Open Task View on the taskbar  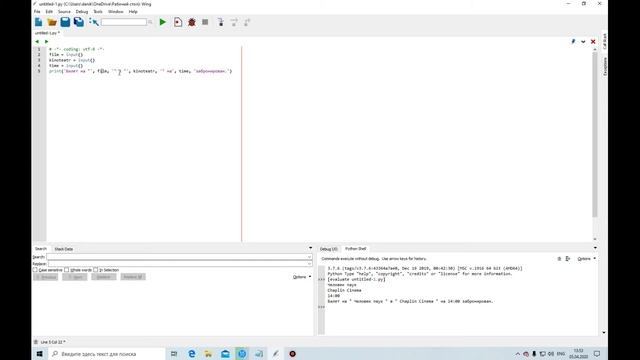[x=174, y=354]
